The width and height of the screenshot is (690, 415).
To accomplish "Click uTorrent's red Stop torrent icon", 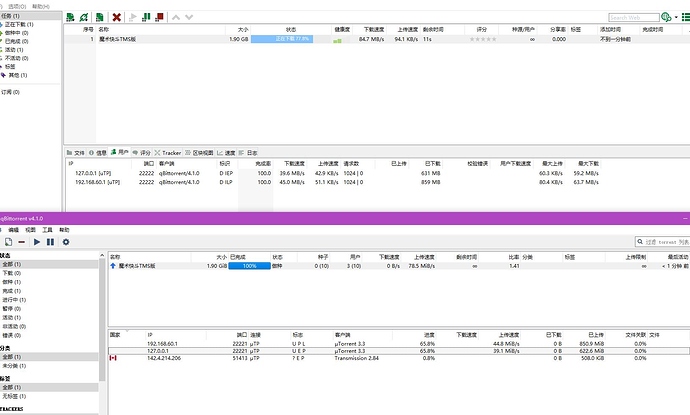I will pyautogui.click(x=159, y=17).
